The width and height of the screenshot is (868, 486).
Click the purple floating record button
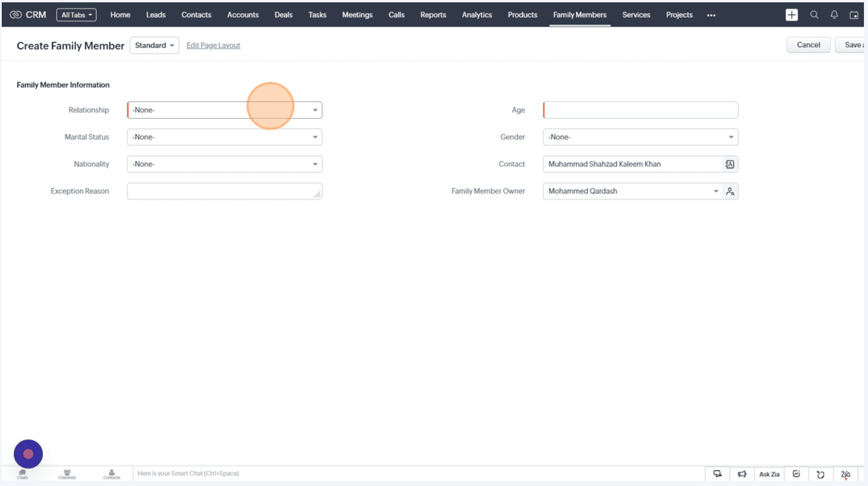pos(28,454)
